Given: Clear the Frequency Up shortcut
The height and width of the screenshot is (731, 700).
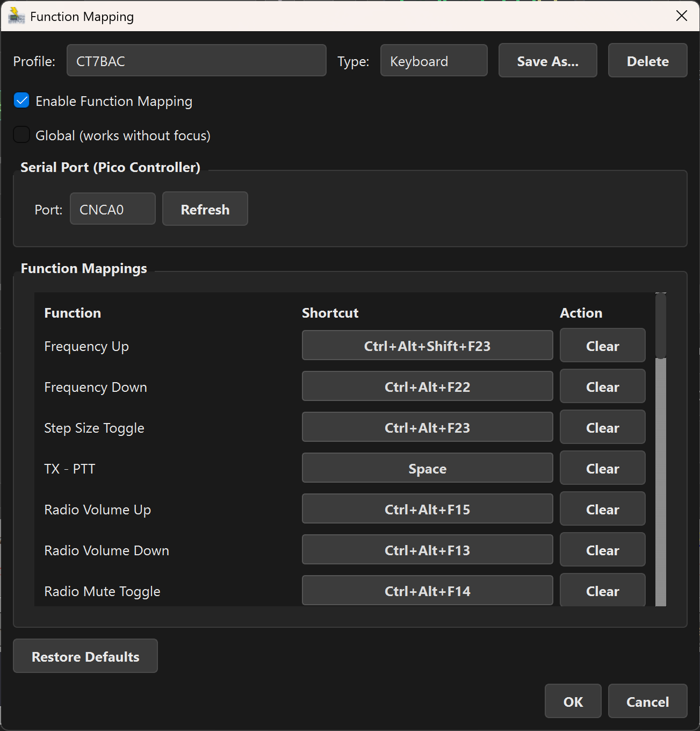Looking at the screenshot, I should (602, 346).
